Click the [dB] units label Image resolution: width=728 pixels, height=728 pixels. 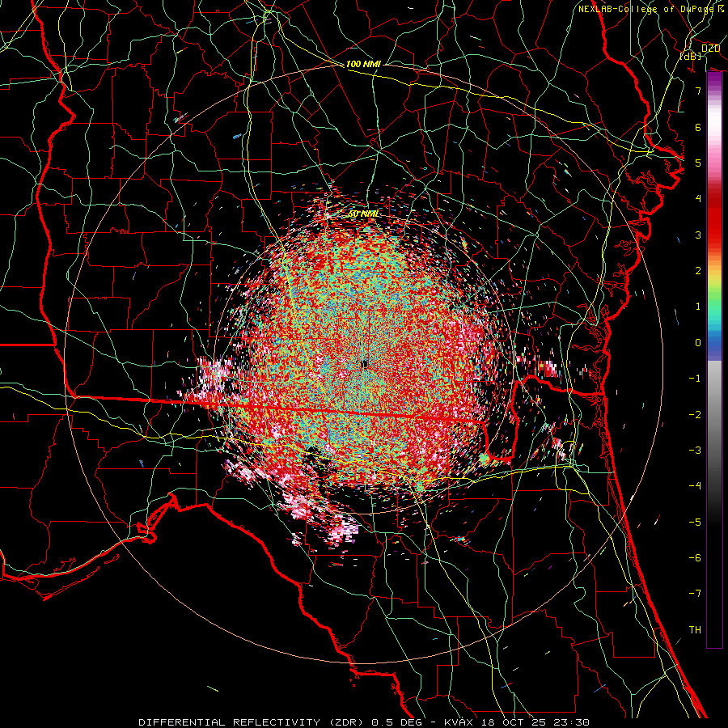(x=691, y=56)
